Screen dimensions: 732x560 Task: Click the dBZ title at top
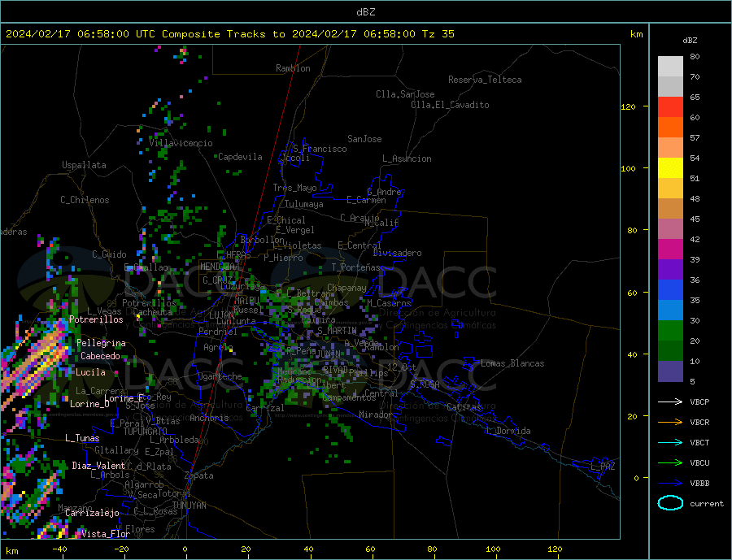pyautogui.click(x=365, y=12)
